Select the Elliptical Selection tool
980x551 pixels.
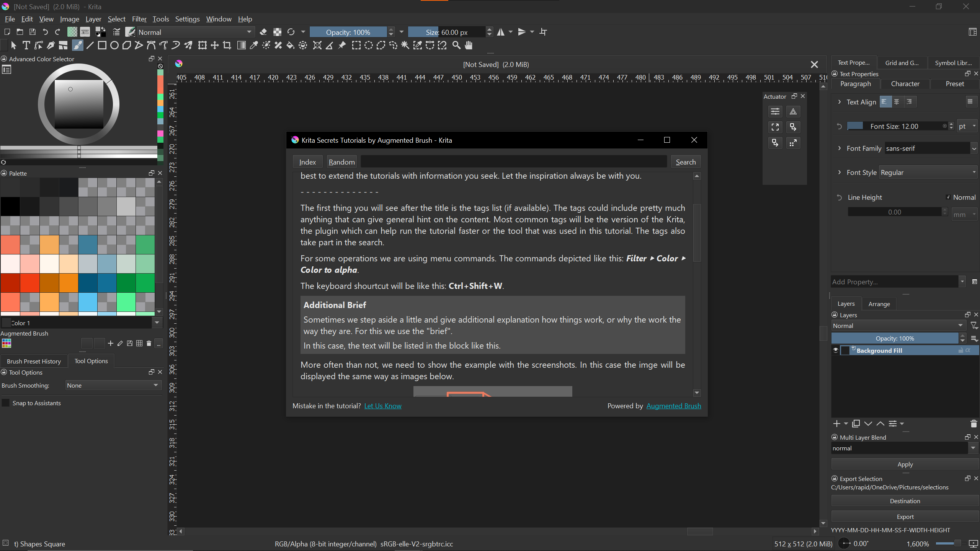[369, 46]
